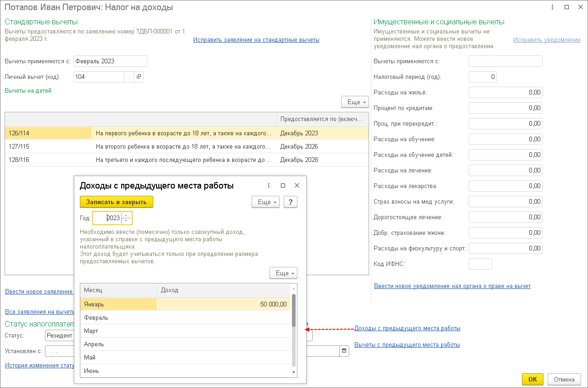Image resolution: width=588 pixels, height=388 pixels.
Task: Click the Декабрь 2026 cell
Action: (322, 147)
